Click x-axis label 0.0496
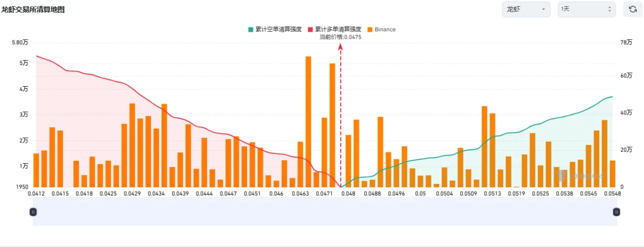Image resolution: width=644 pixels, height=247 pixels. click(x=396, y=194)
